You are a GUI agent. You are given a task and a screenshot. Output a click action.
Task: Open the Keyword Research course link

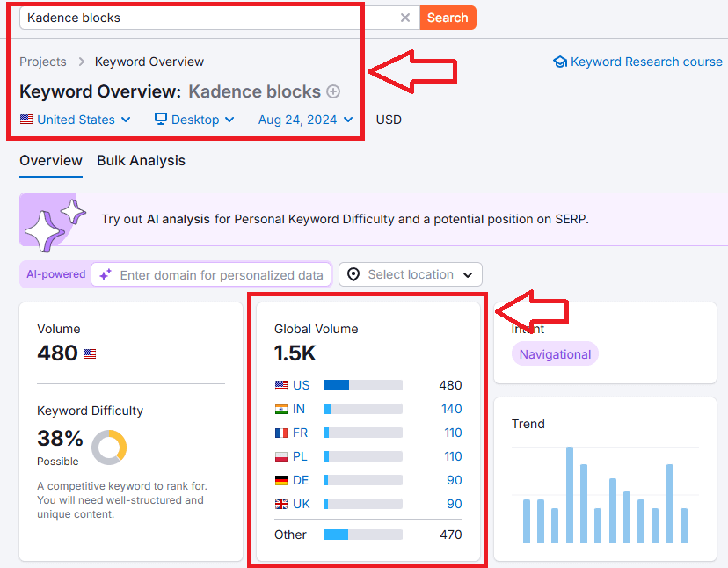click(646, 62)
